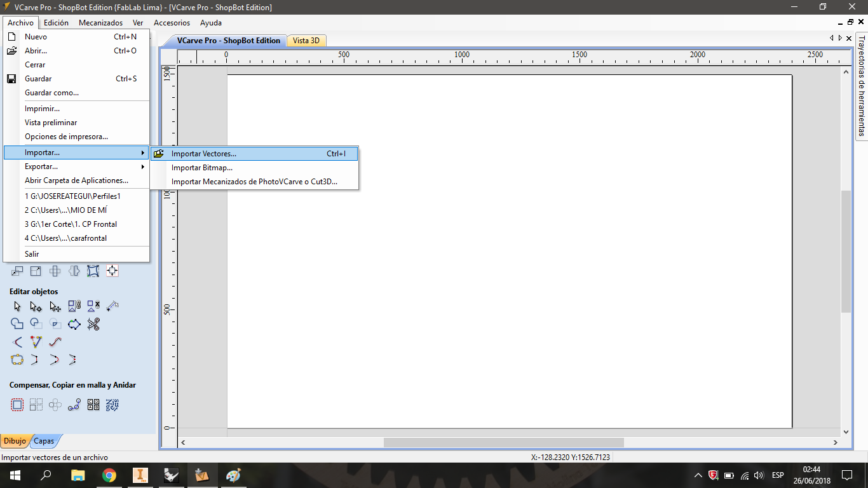Open the Edición menu
Image resolution: width=868 pixels, height=488 pixels.
tap(56, 23)
